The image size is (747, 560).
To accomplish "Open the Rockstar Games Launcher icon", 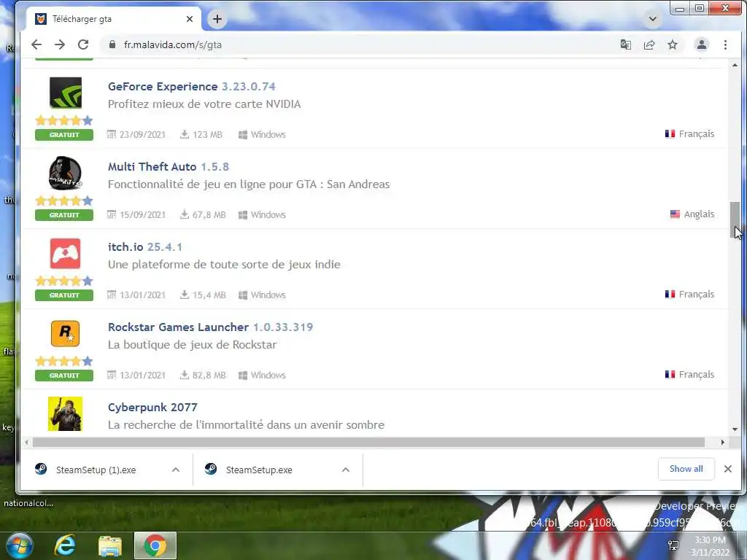I will pyautogui.click(x=65, y=333).
